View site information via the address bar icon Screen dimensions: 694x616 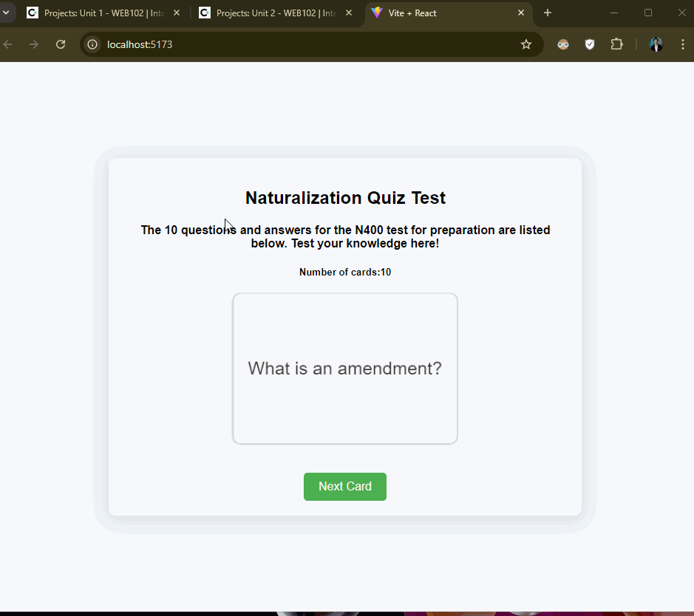tap(92, 44)
